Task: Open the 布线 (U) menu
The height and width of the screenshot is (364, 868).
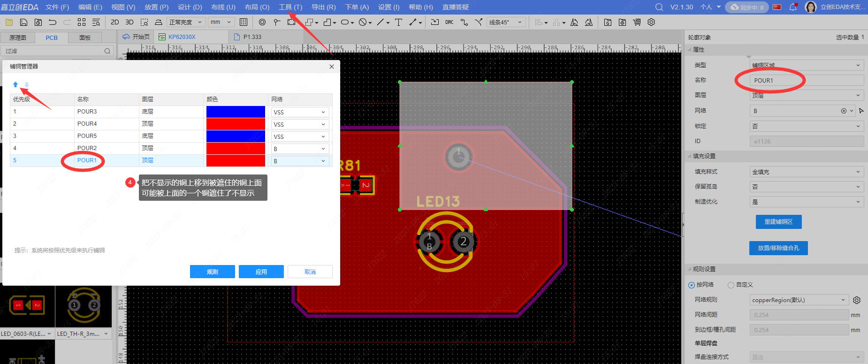Action: [223, 7]
